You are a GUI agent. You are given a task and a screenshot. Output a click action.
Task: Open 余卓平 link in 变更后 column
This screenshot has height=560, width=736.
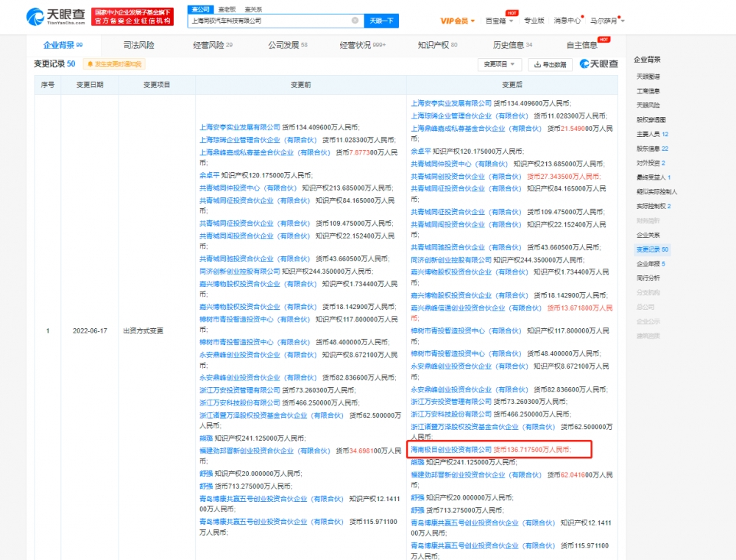tap(420, 151)
